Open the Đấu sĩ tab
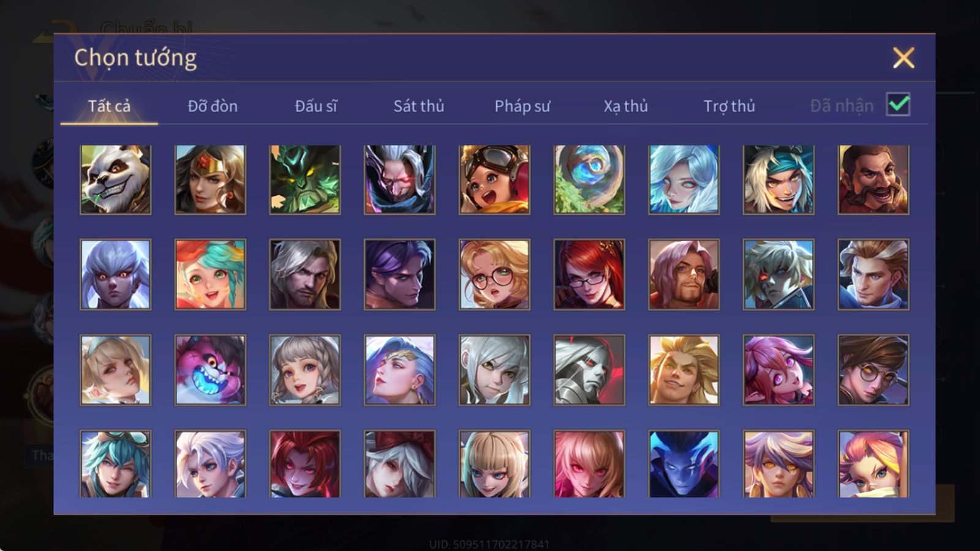Image resolution: width=980 pixels, height=551 pixels. coord(316,106)
